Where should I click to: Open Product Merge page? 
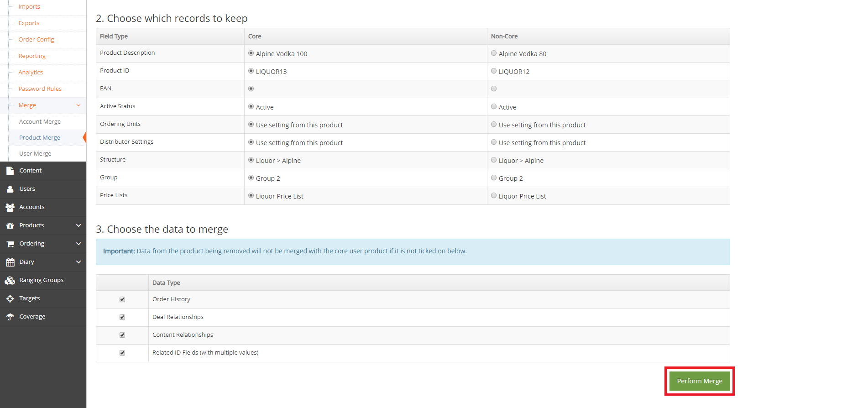(40, 138)
